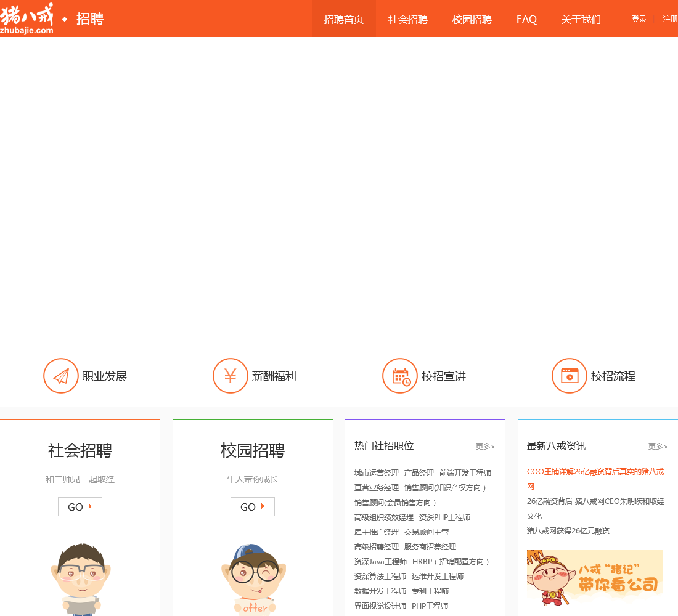Open the 城市运营经理 job link
This screenshot has height=616, width=678.
coord(376,473)
